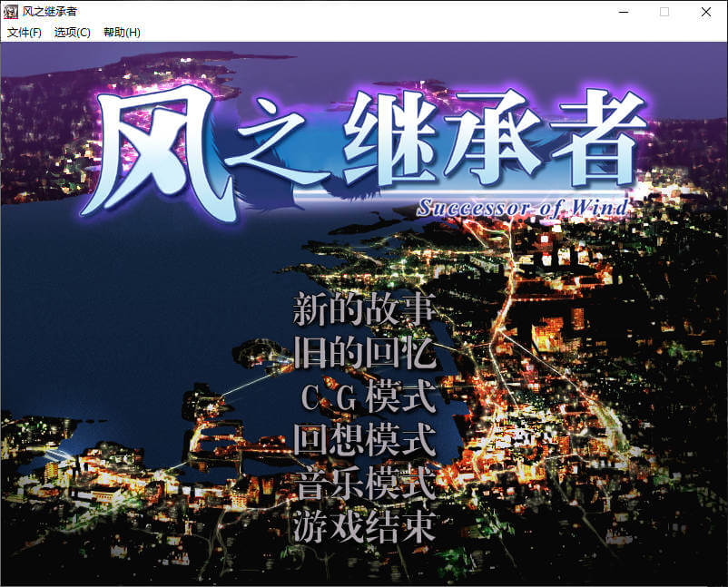Open the 文件(F) menu
Screen dimensions: 728x587
(25, 33)
